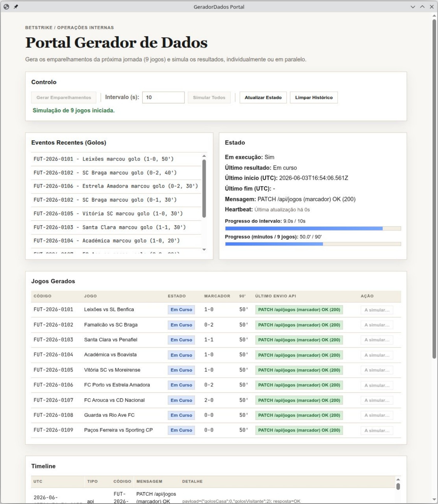438x504 pixels.
Task: Click PATCH OK (200) badge for FUT-2026-0102
Action: tap(299, 325)
